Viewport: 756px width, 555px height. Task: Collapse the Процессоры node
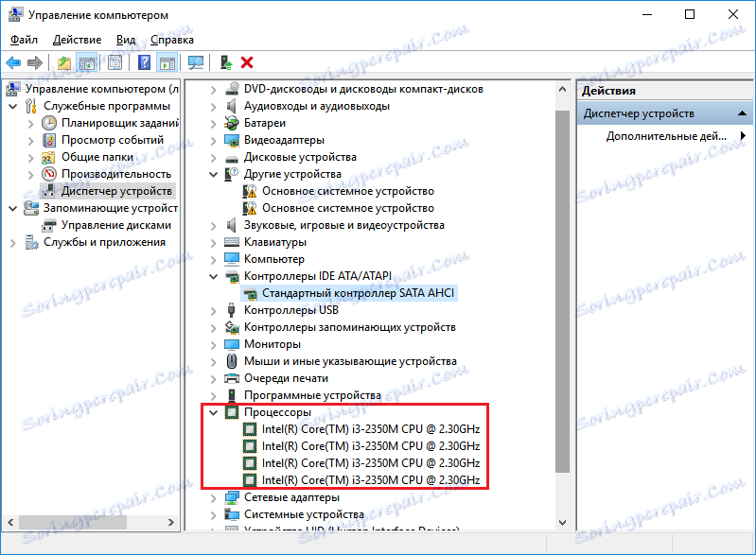[214, 412]
